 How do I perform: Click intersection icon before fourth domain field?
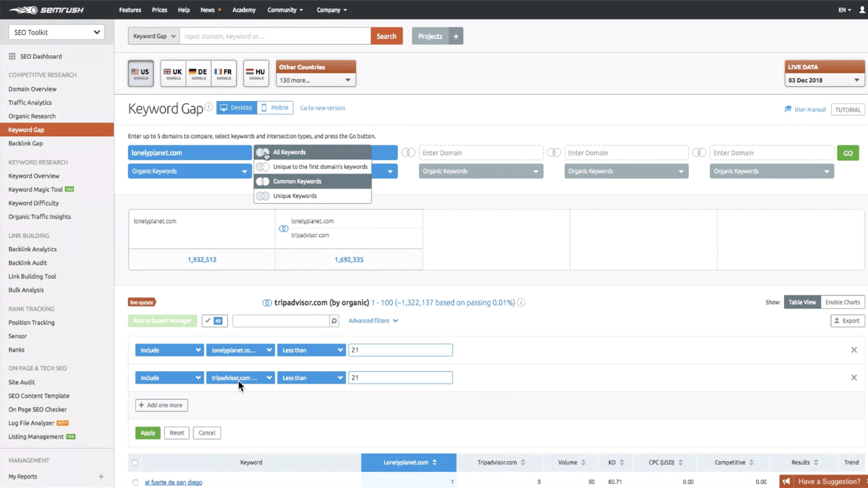554,152
